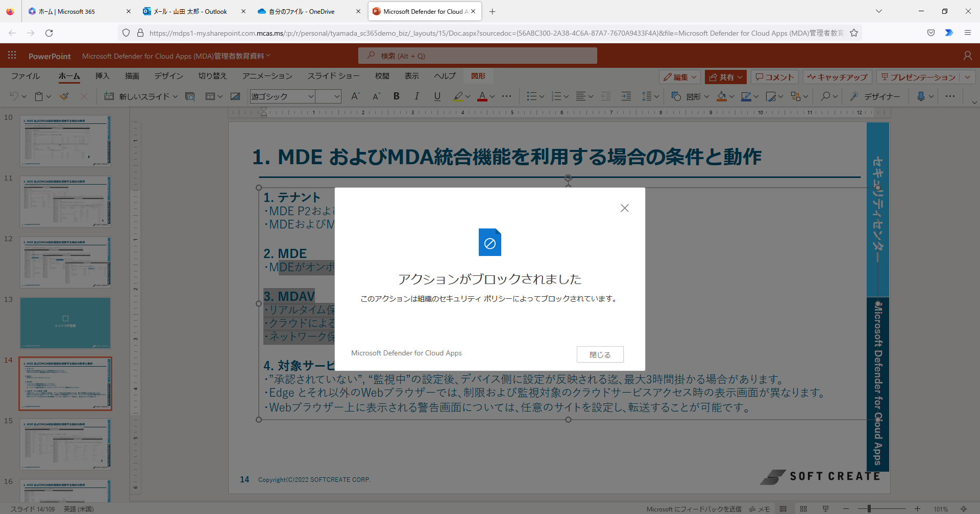Select the Format Painter brush icon
The height and width of the screenshot is (514, 980).
click(64, 96)
